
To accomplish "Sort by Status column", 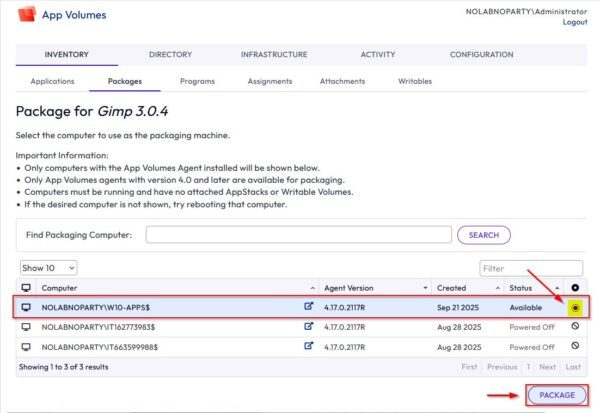I will [535, 288].
